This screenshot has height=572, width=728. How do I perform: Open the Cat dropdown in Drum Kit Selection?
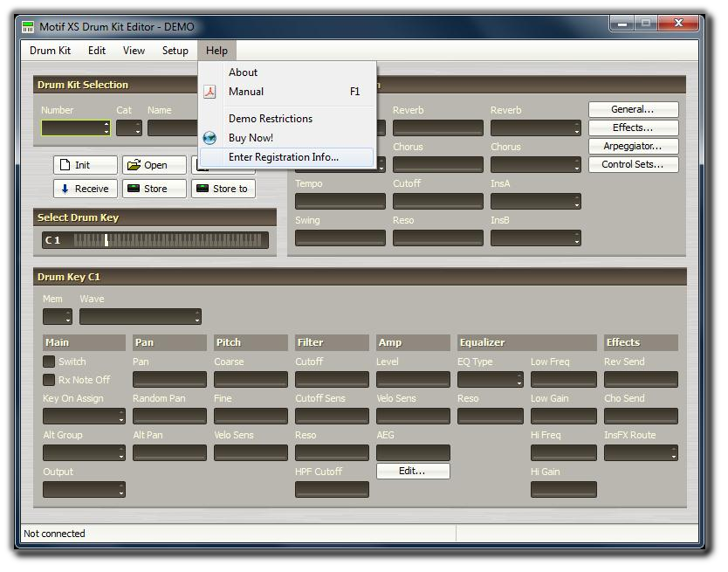tap(129, 127)
